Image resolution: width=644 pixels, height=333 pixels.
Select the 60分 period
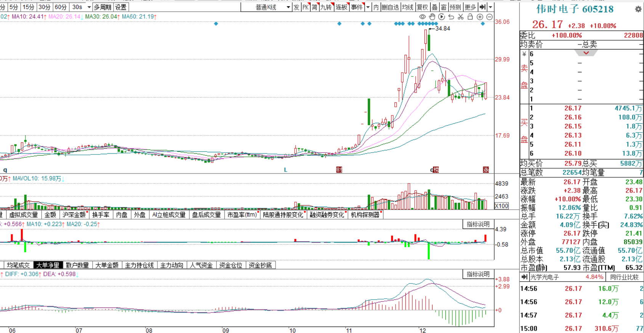point(61,7)
